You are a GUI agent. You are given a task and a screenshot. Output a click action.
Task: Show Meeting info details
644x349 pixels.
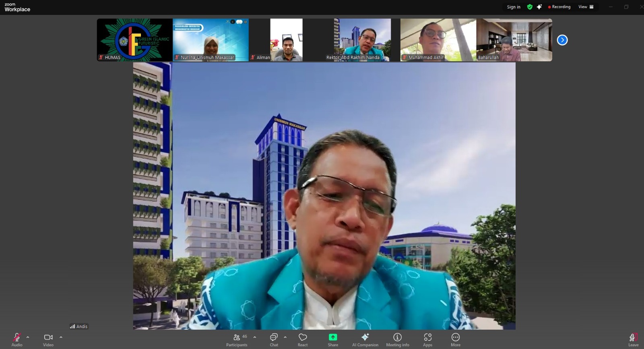click(397, 340)
